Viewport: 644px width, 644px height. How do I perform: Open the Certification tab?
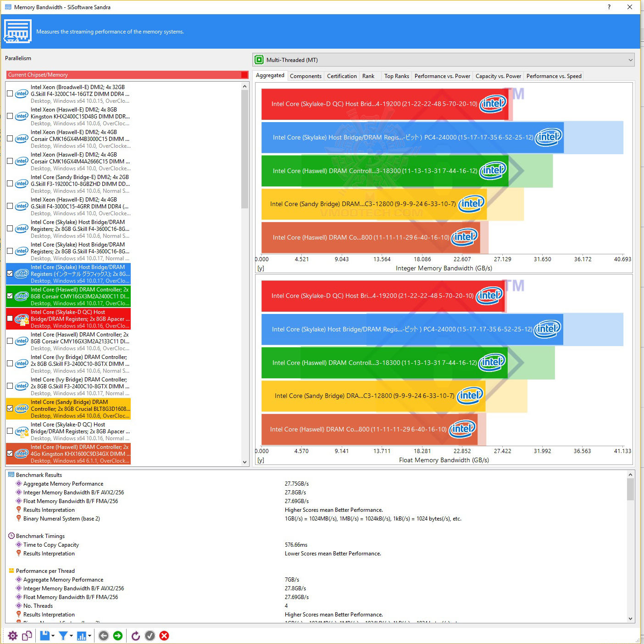pyautogui.click(x=342, y=76)
